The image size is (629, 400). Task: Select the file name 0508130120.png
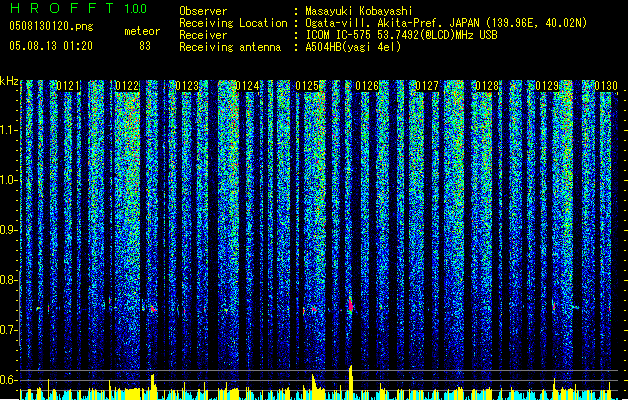tap(51, 26)
